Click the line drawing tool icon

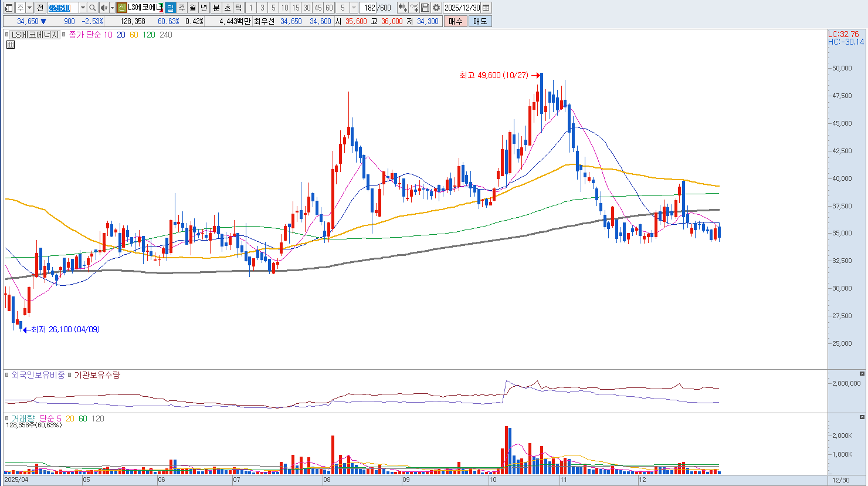pos(414,8)
